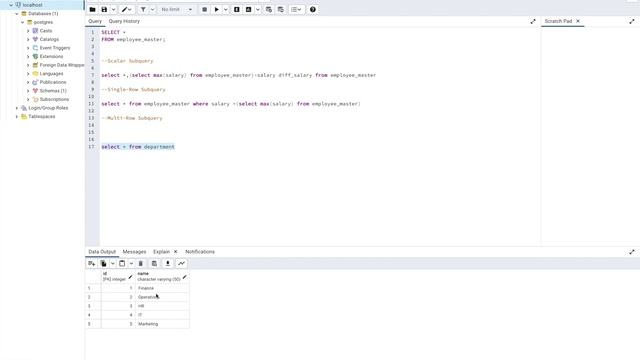The height and width of the screenshot is (360, 640).
Task: Close the Scratch Pad tab
Action: click(x=578, y=21)
